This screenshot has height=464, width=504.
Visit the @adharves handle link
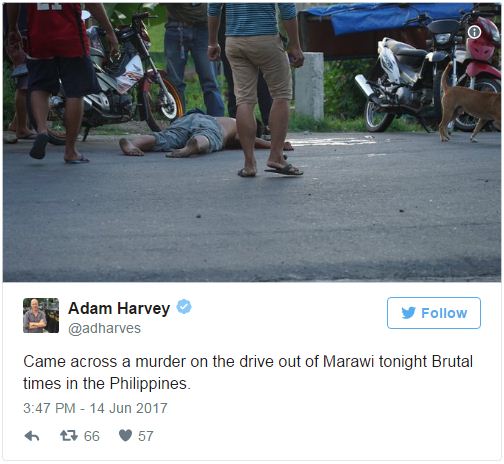click(104, 328)
